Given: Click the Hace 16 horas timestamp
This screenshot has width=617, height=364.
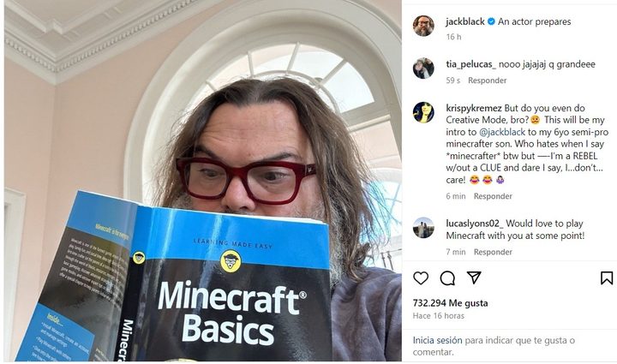Looking at the screenshot, I should [439, 316].
